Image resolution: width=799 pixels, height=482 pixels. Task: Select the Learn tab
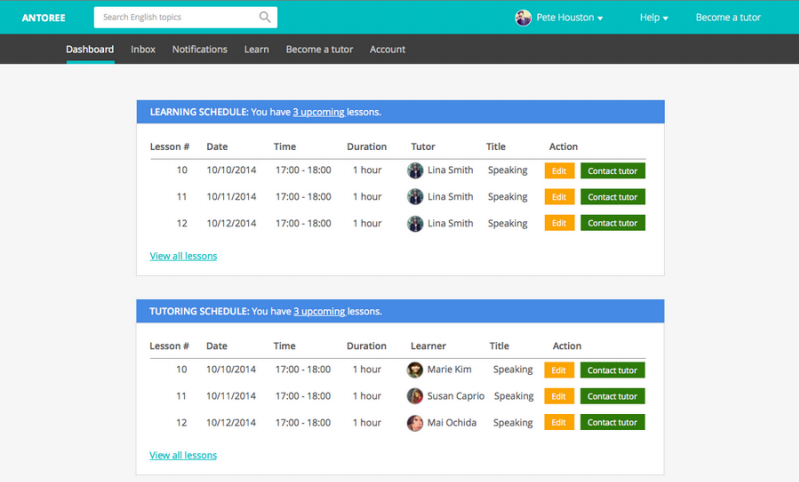coord(256,49)
